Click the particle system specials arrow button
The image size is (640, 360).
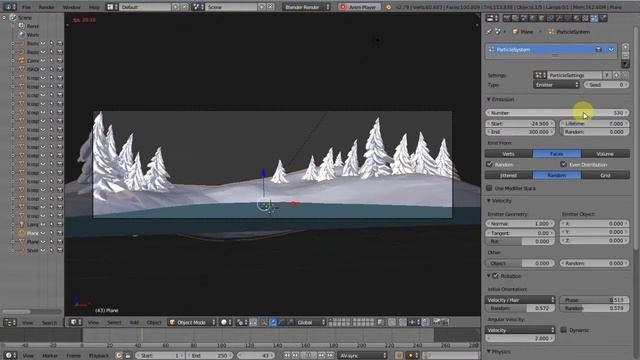625,64
